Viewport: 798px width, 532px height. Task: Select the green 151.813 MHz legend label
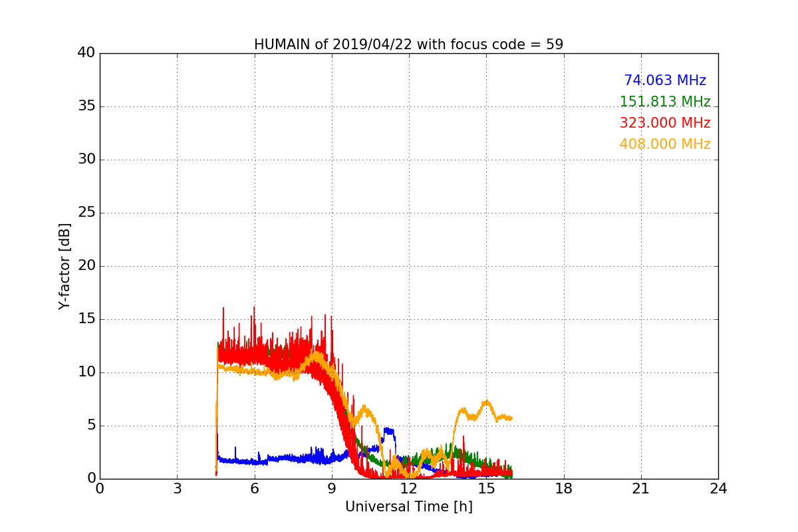[x=665, y=102]
